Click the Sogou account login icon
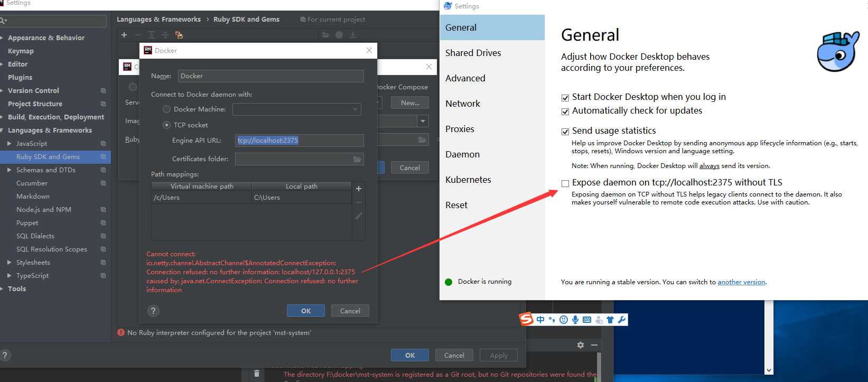The height and width of the screenshot is (382, 868). pos(599,320)
